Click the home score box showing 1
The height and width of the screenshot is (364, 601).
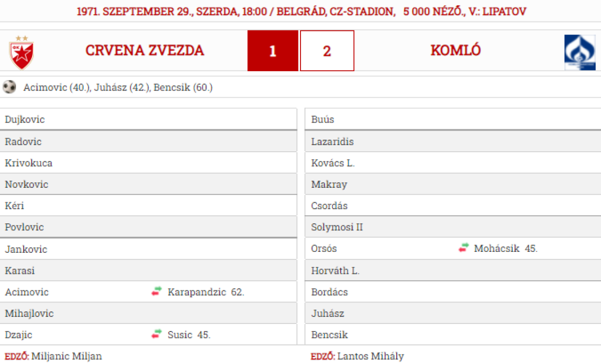[272, 51]
